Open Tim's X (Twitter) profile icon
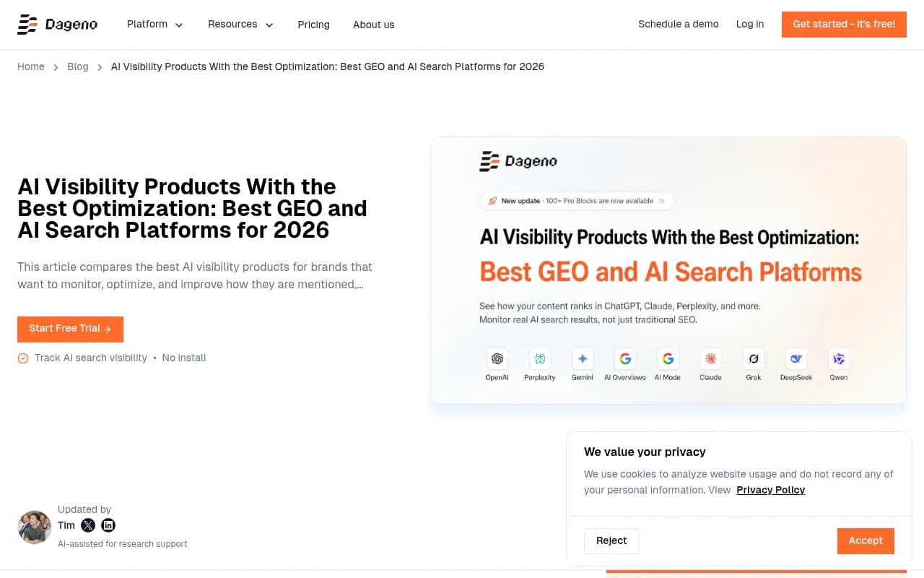The width and height of the screenshot is (924, 578). (x=88, y=525)
